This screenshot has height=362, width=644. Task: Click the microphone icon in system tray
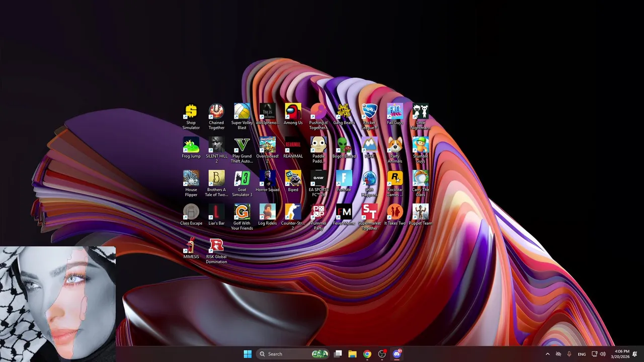pyautogui.click(x=569, y=354)
